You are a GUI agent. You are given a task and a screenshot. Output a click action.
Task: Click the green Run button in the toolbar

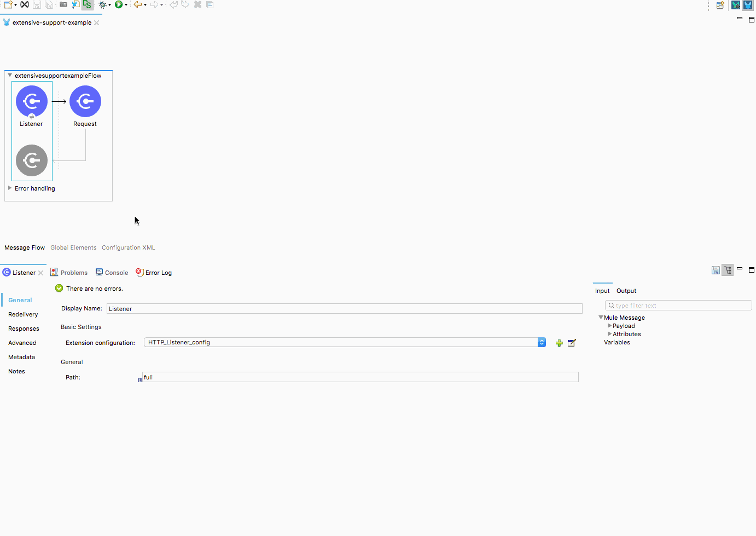tap(118, 4)
